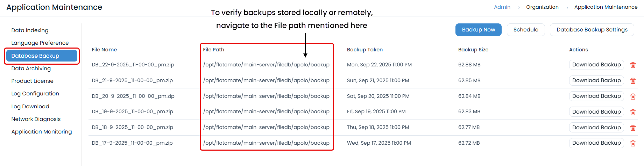Open Network Diagnosis section

[36, 119]
